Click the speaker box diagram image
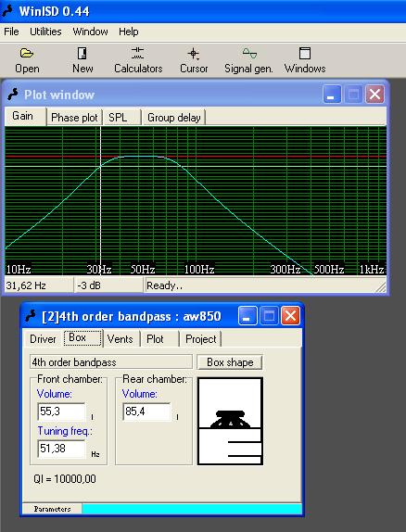The height and width of the screenshot is (532, 406). 230,421
